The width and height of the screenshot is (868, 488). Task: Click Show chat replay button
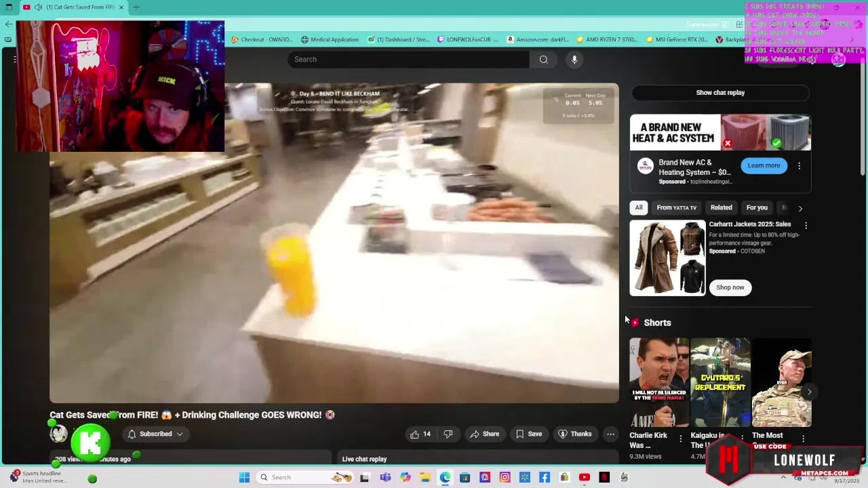tap(720, 93)
